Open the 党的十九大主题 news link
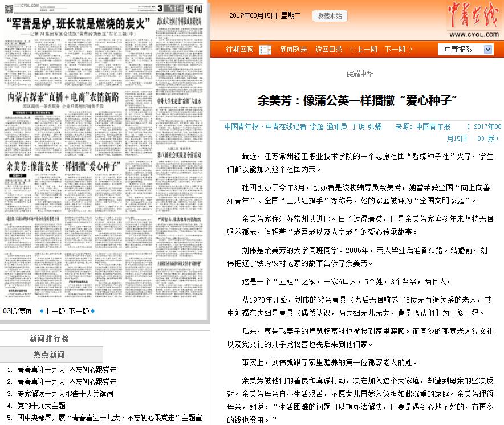This screenshot has height=425, width=504. click(41, 406)
